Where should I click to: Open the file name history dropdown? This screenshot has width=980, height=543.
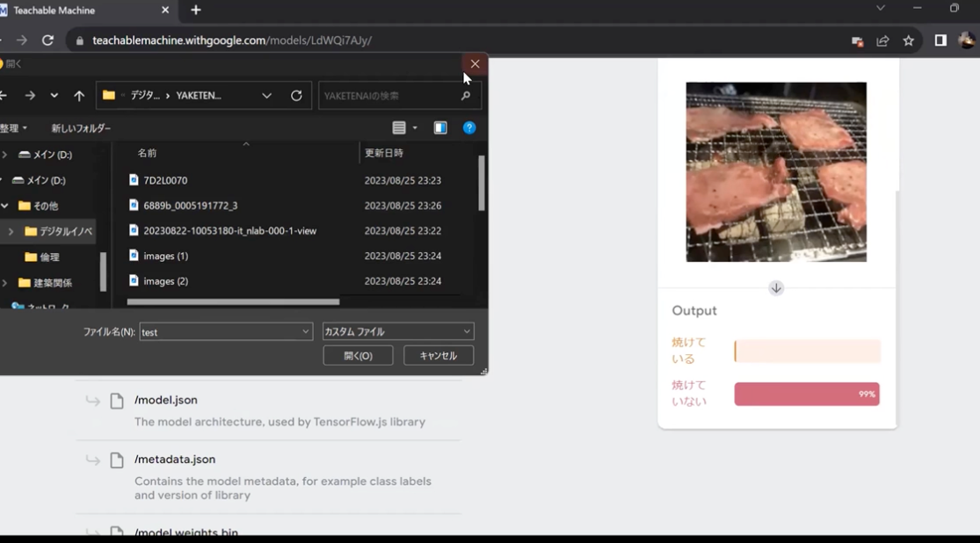tap(305, 332)
